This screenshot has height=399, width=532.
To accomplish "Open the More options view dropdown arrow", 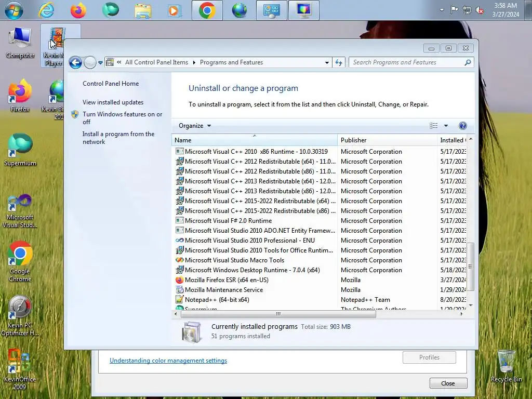I will 446,126.
